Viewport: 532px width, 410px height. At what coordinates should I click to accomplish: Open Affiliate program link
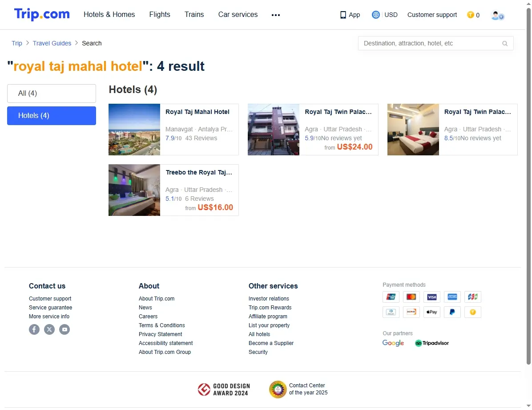coord(268,317)
